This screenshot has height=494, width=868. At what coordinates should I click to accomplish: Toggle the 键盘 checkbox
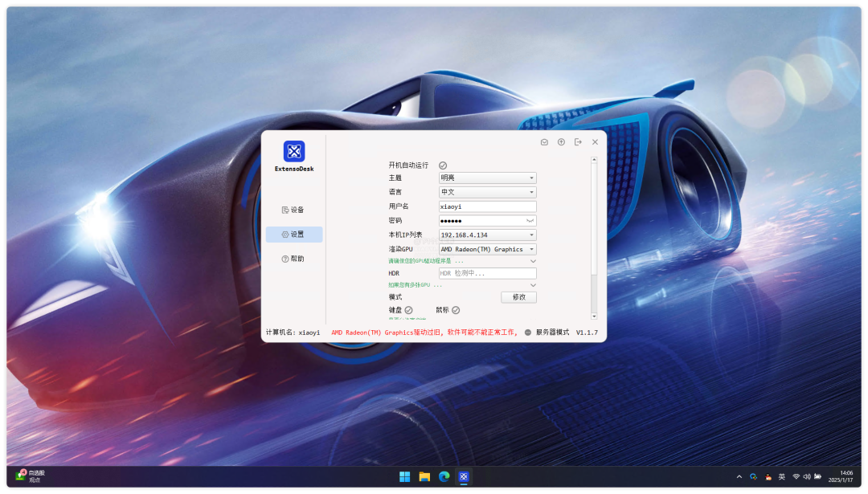click(x=408, y=310)
